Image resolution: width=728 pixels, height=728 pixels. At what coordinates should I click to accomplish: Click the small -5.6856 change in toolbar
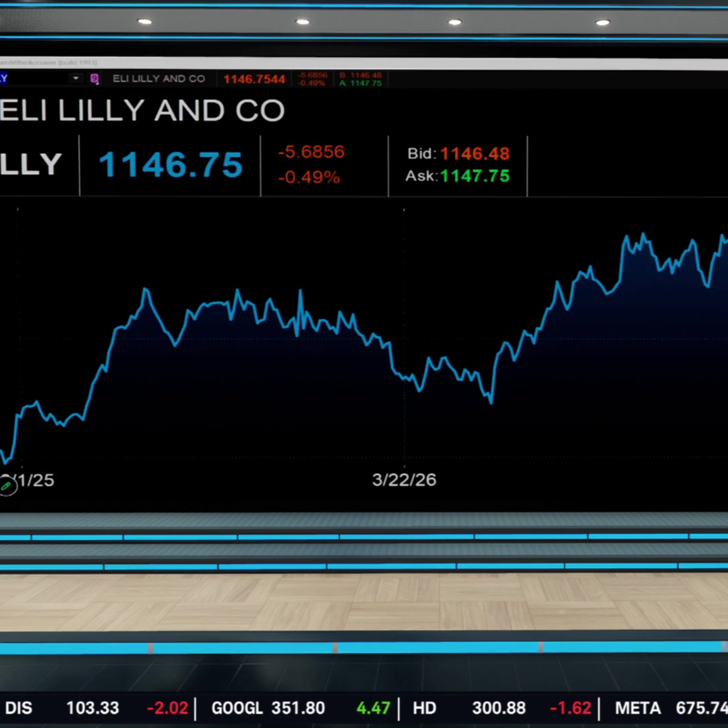click(312, 75)
